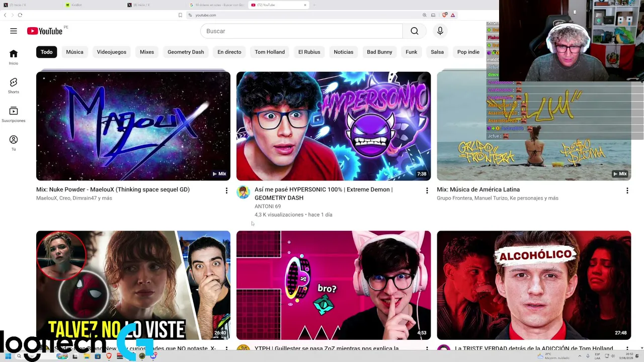
Task: Open the Grupo Frontera mix thumbnail
Action: 534,126
